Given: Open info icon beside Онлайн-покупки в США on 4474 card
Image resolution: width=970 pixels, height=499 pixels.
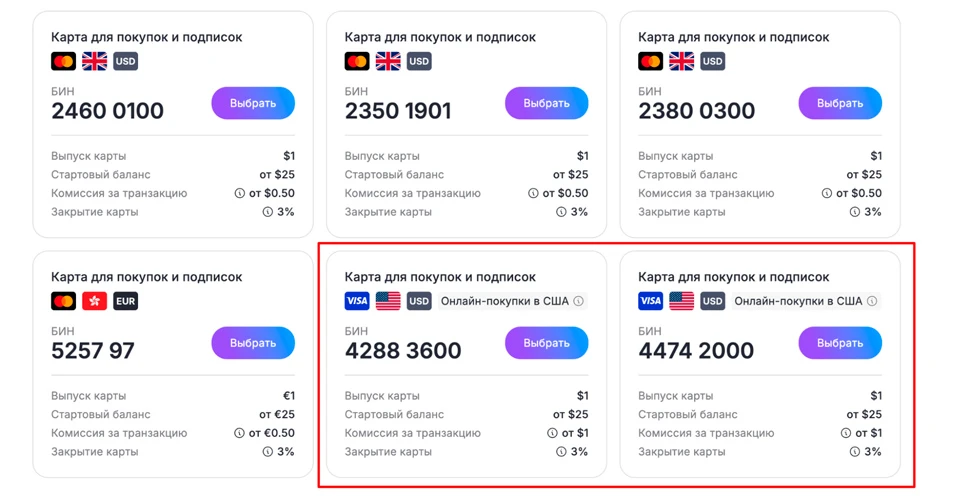Looking at the screenshot, I should coord(872,301).
